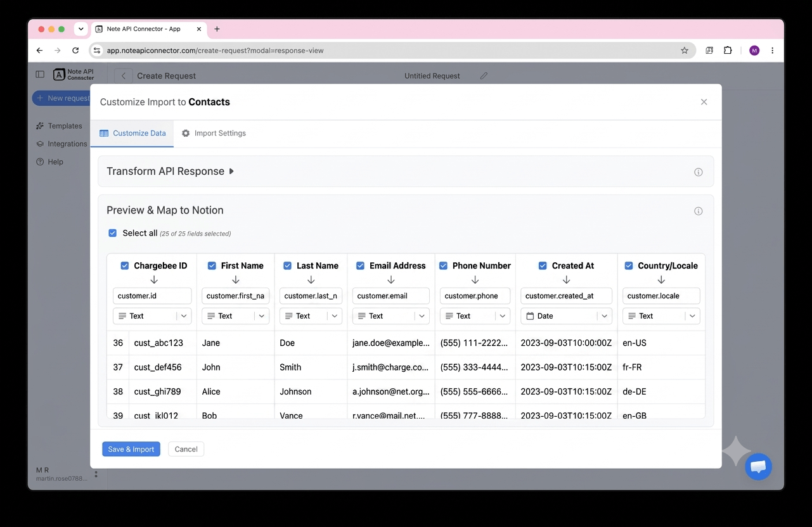The width and height of the screenshot is (812, 527).
Task: Edit the customer.created_at mapping input
Action: tap(566, 296)
